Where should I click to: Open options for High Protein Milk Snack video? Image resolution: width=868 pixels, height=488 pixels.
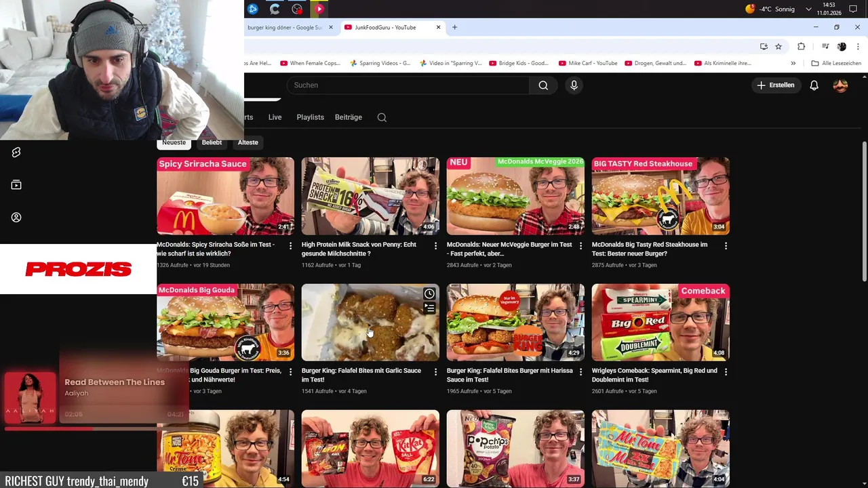coord(435,246)
